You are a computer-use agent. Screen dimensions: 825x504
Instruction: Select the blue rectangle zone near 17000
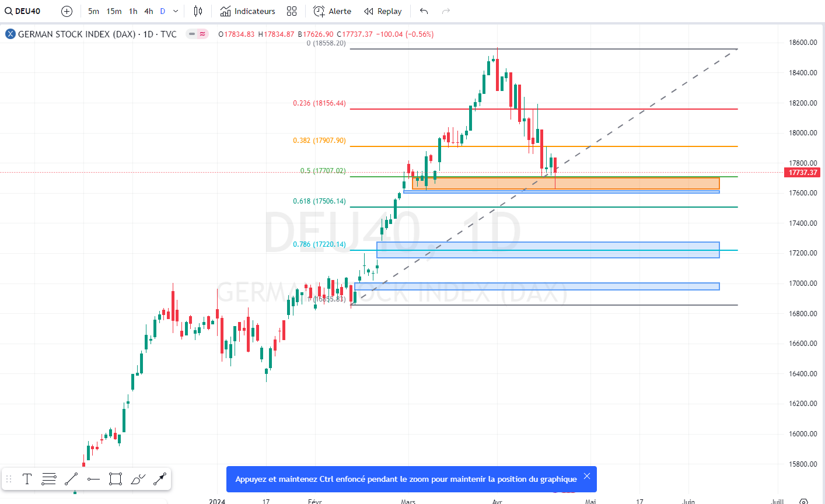(537, 286)
